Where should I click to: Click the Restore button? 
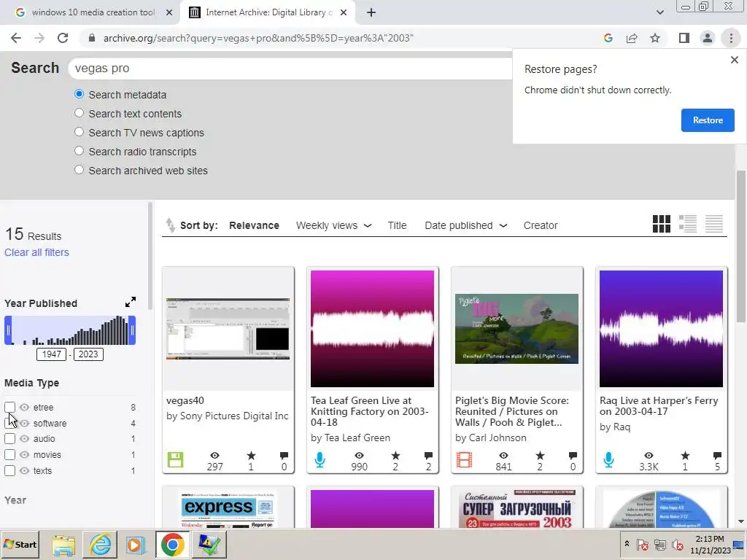tap(708, 120)
